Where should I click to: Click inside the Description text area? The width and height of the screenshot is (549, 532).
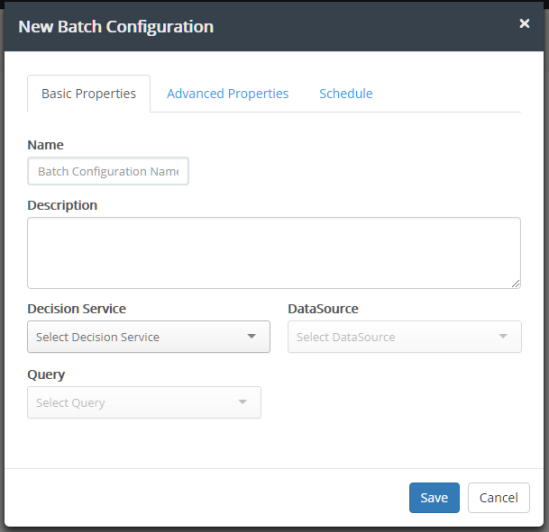click(274, 253)
